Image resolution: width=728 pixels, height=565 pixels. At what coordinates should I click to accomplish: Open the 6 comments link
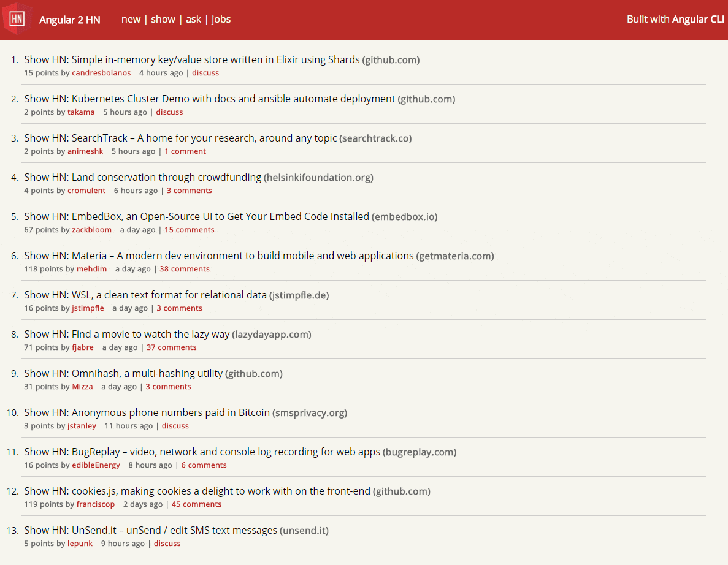point(204,465)
